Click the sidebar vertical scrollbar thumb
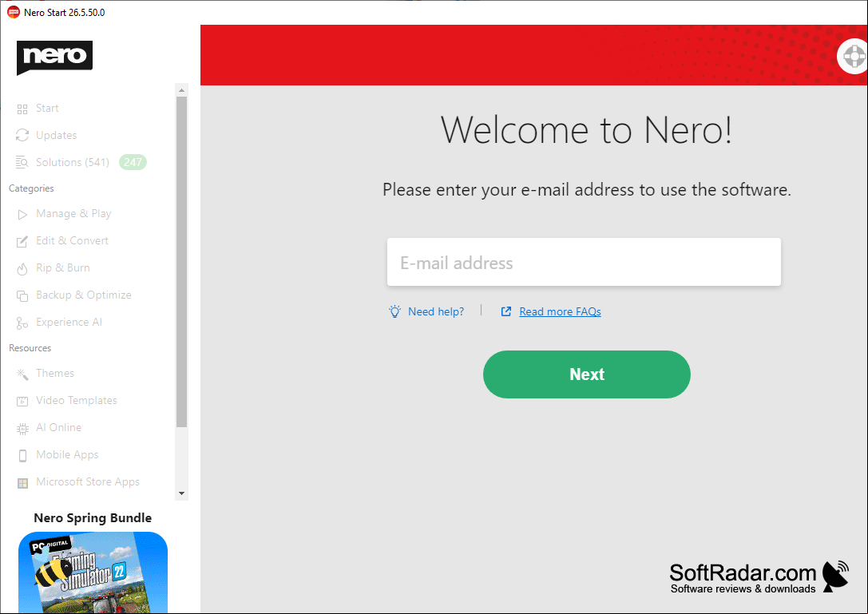 coord(181,262)
